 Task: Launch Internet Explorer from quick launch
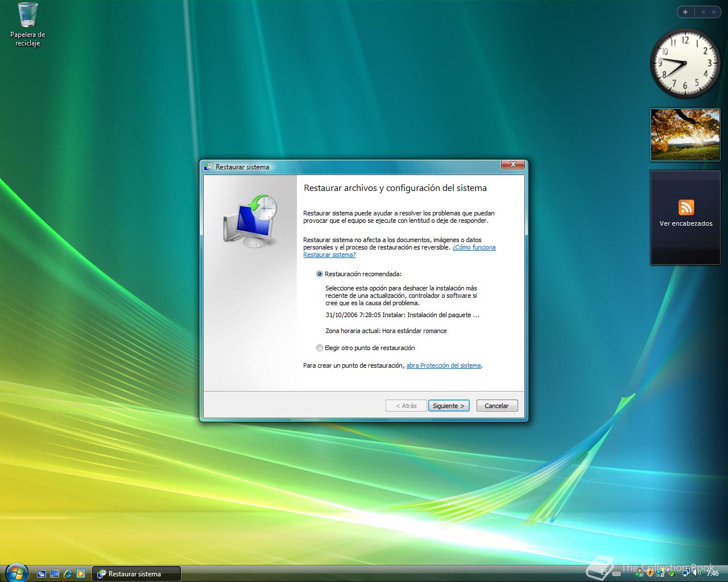(x=68, y=573)
